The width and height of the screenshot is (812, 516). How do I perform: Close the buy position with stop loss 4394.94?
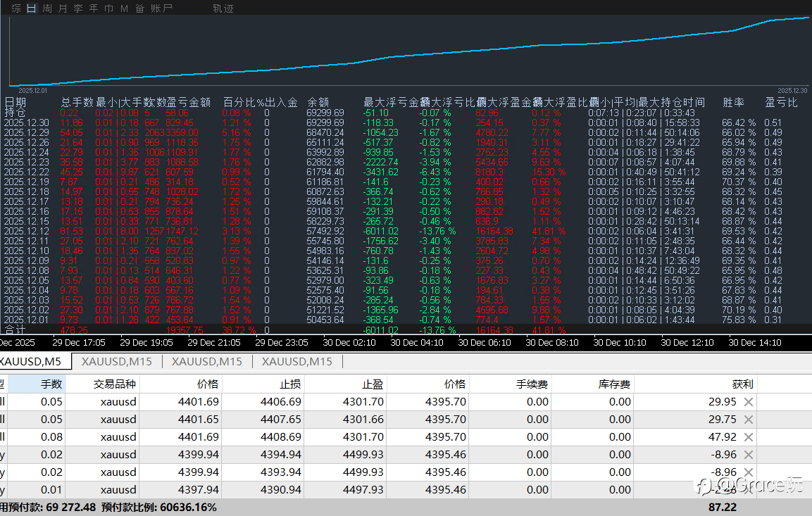749,455
